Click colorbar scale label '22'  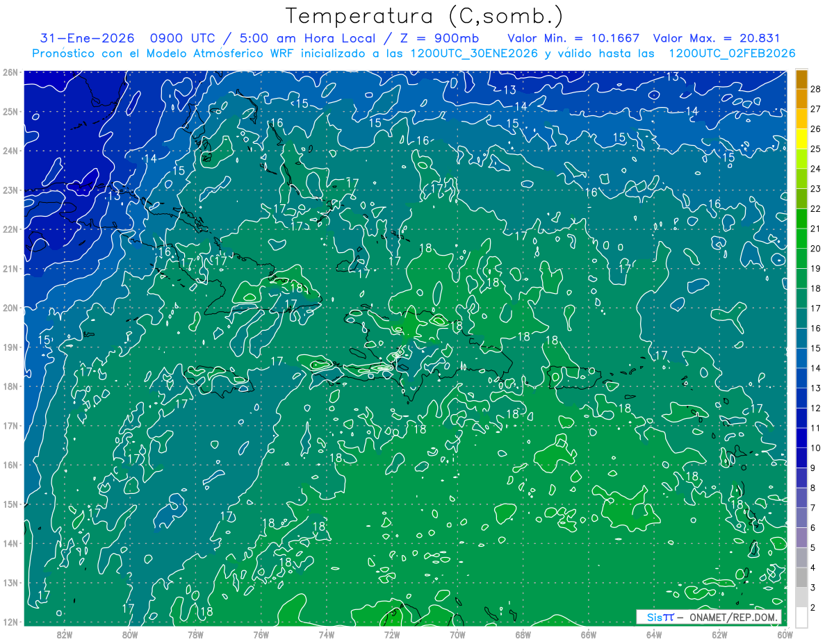pos(816,209)
